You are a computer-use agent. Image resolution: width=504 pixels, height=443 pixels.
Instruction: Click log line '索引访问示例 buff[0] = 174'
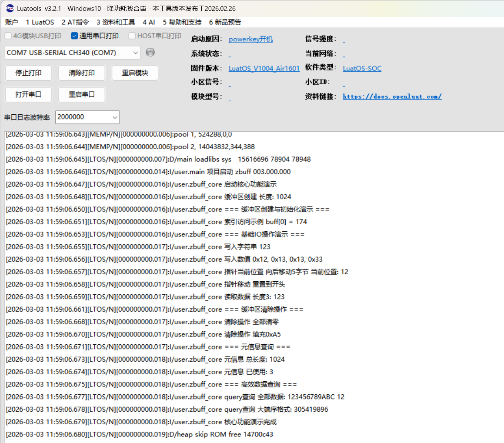(156, 222)
